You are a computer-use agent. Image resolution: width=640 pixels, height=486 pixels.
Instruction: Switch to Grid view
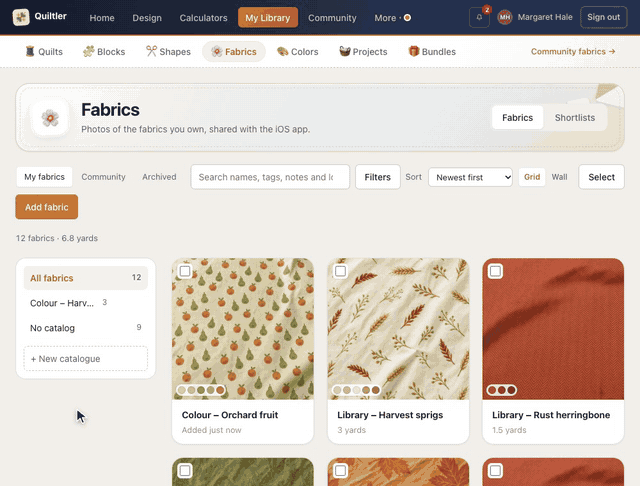(x=532, y=177)
